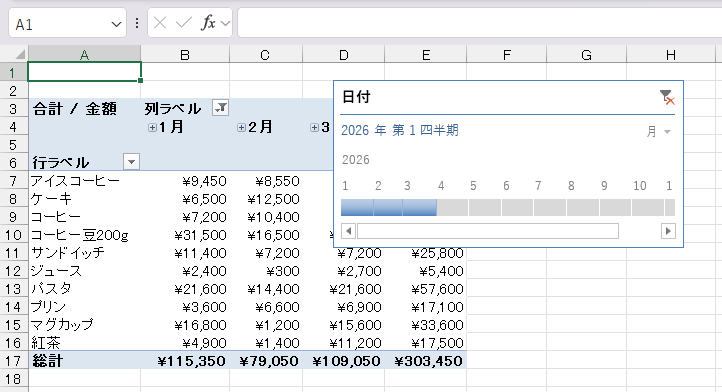Screen dimensions: 722x392
Task: Click the 総計 row label
Action: (47, 361)
